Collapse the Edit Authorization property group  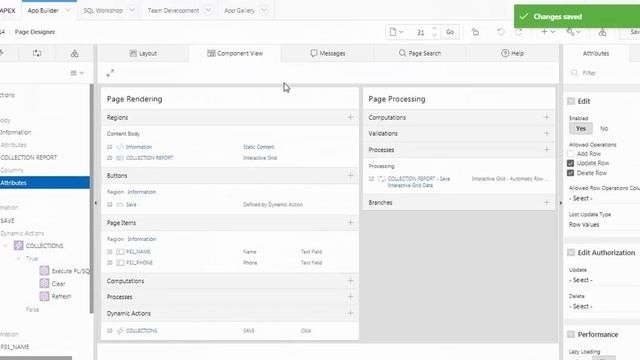[x=571, y=253]
